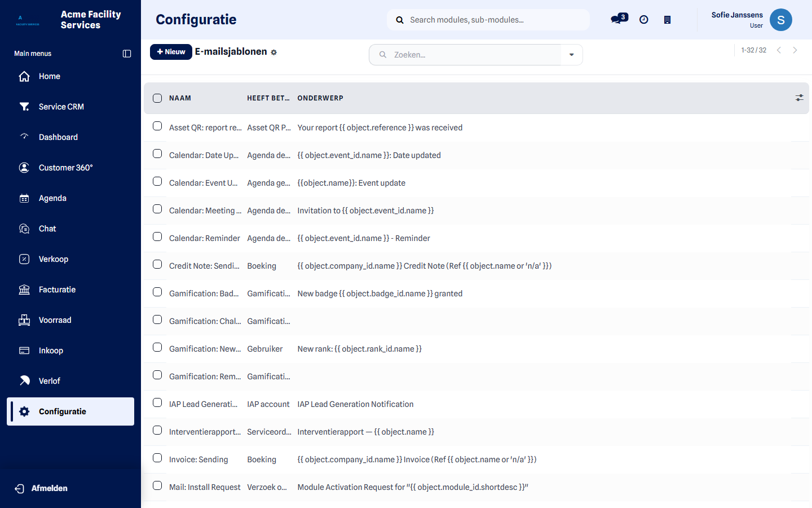Check the Interventierapport row checkbox
This screenshot has height=508, width=812.
click(157, 430)
